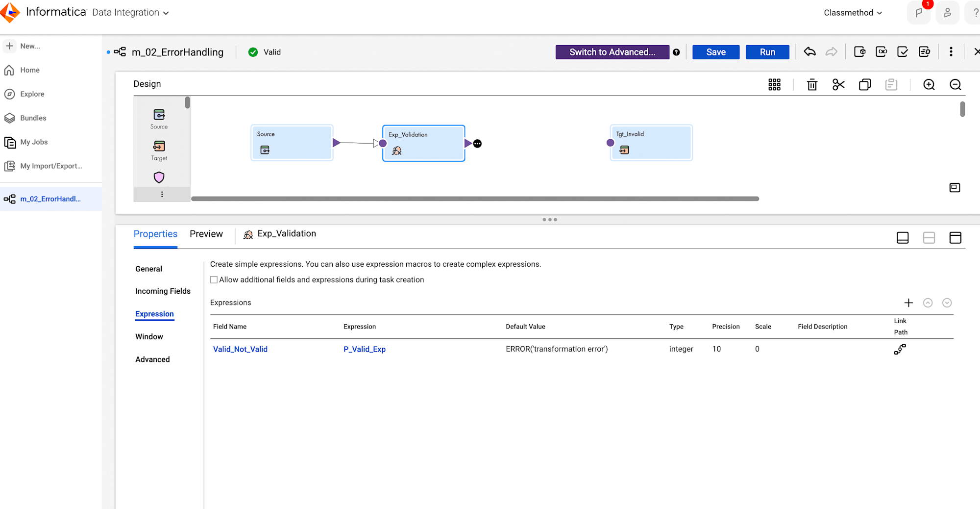This screenshot has height=509, width=980.
Task: Click help icon beside Switch to Advanced
Action: click(676, 52)
